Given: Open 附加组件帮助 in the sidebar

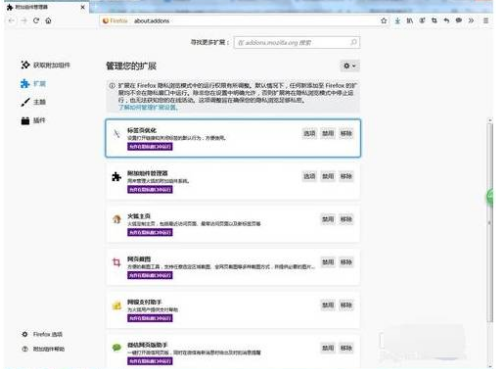Looking at the screenshot, I should pyautogui.click(x=43, y=349).
